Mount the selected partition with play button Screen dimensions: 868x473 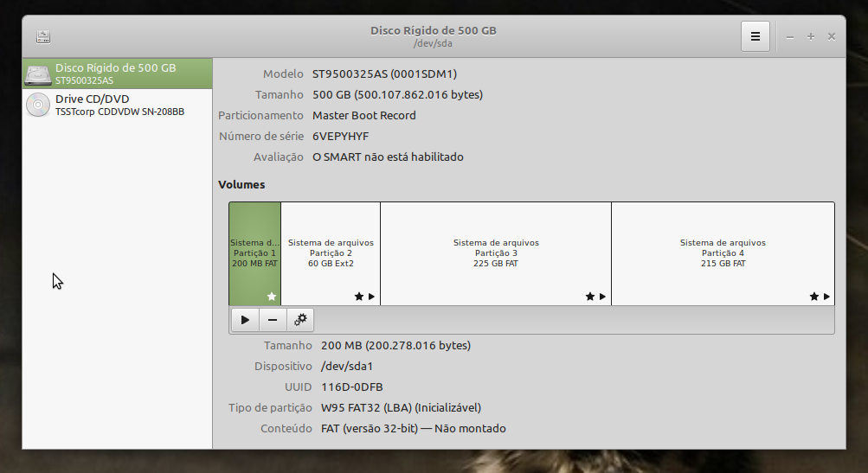[x=245, y=320]
